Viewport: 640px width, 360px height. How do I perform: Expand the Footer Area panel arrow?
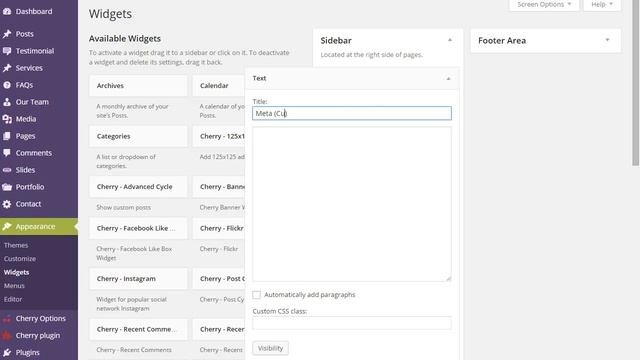coord(607,40)
